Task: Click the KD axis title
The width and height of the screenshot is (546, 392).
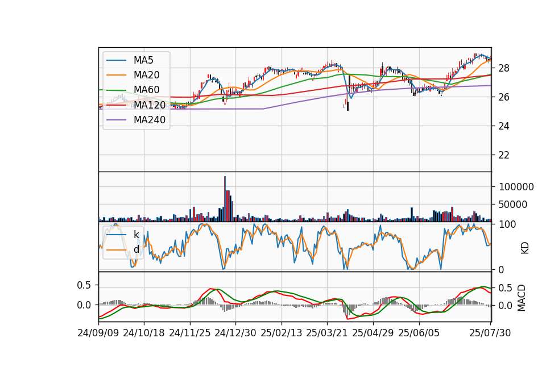Action: [x=525, y=248]
